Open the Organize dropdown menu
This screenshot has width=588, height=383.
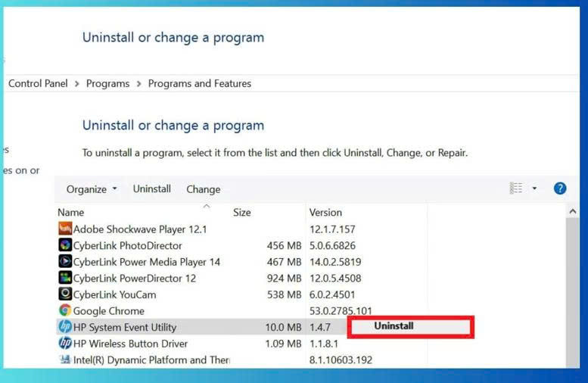coord(92,189)
